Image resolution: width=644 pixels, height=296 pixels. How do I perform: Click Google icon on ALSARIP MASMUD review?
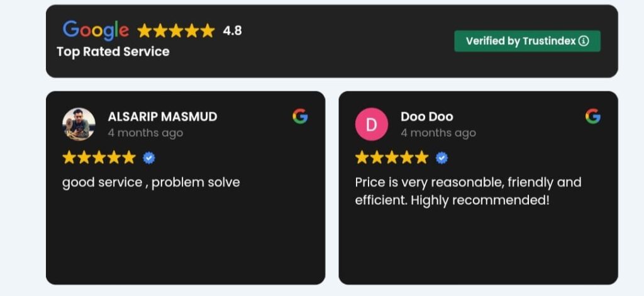(300, 116)
